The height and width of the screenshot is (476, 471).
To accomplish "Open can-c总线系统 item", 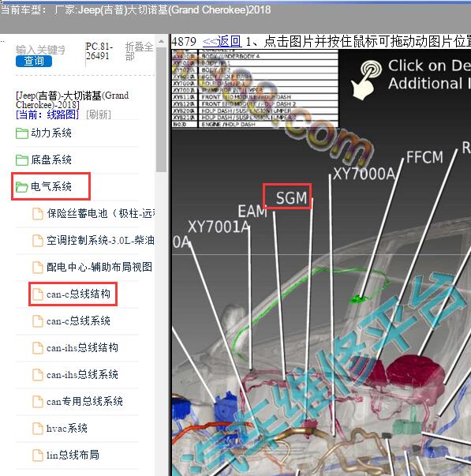I will coord(78,320).
